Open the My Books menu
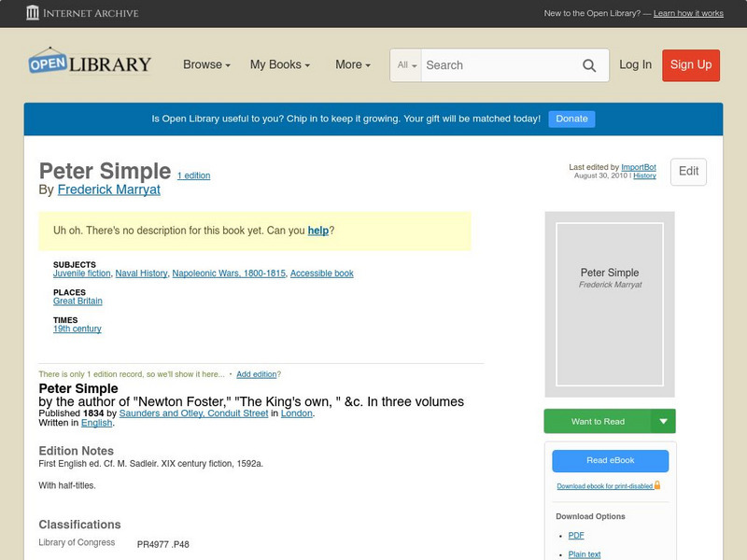Viewport: 747px width, 560px height. coord(279,64)
